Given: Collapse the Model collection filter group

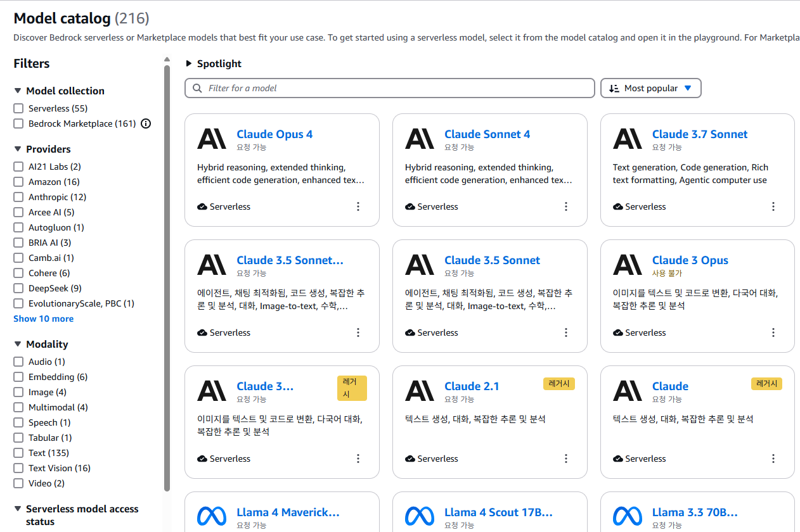Looking at the screenshot, I should pyautogui.click(x=18, y=91).
